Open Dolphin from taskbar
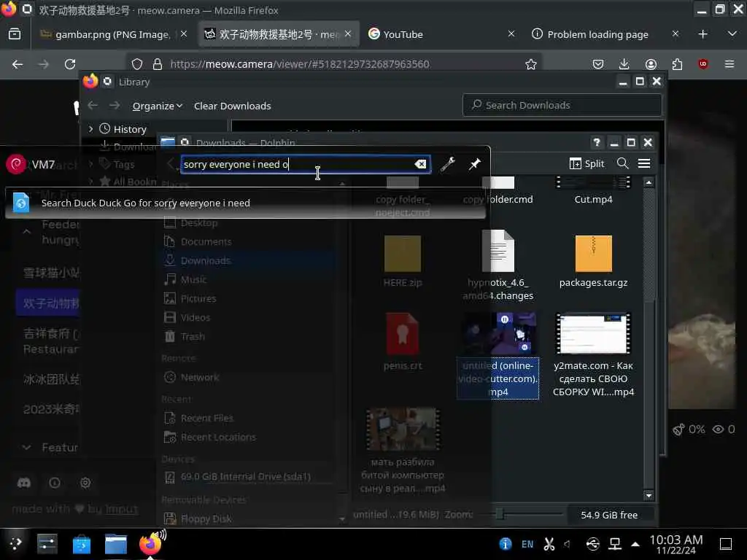This screenshot has width=747, height=560. coord(116,544)
